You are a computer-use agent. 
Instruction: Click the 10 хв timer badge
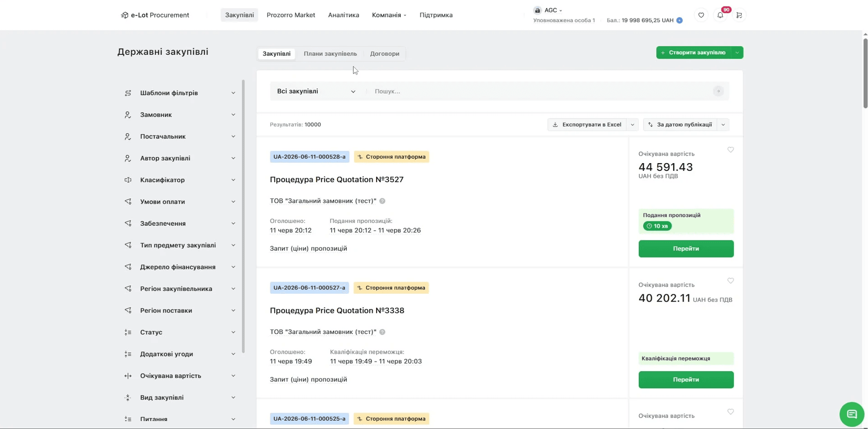(657, 226)
